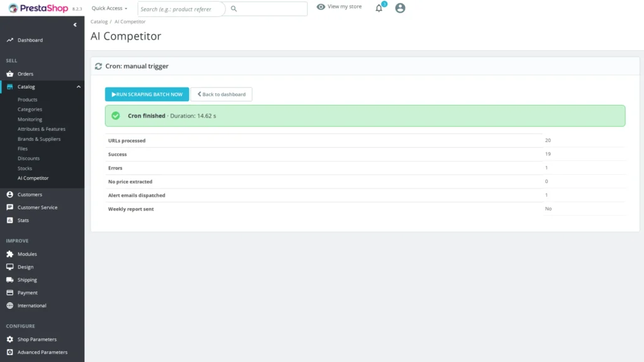Click the Dashboard trend icon
Image resolution: width=644 pixels, height=362 pixels.
pyautogui.click(x=10, y=40)
